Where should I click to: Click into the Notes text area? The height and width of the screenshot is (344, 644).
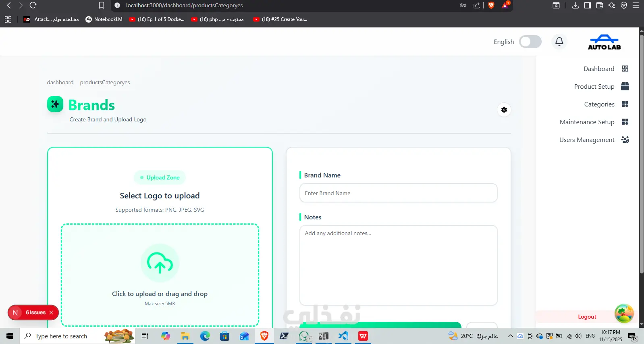click(x=398, y=265)
